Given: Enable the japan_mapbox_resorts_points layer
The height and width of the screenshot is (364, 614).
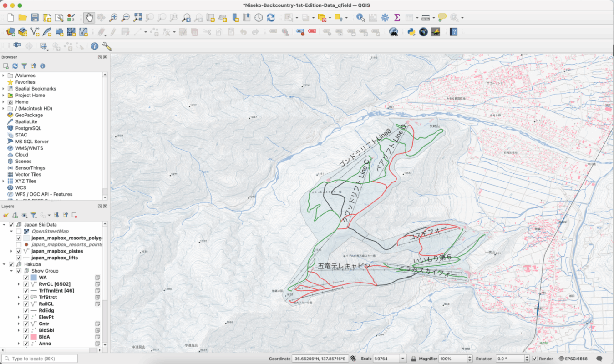Looking at the screenshot, I should [18, 245].
